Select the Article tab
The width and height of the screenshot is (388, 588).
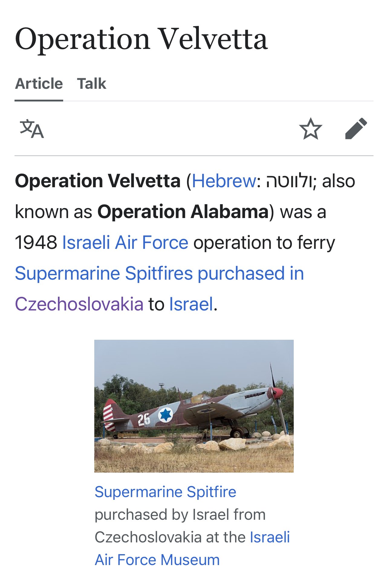(x=39, y=84)
